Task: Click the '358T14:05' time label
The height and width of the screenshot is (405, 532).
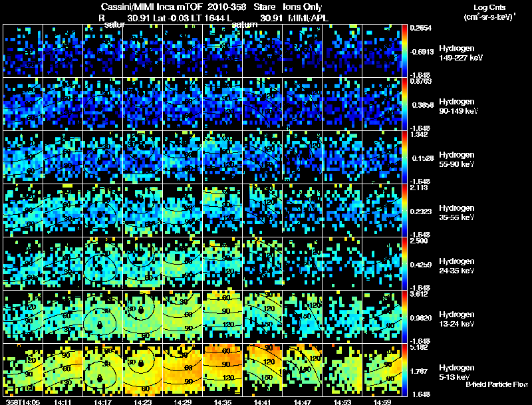Action: 23,402
